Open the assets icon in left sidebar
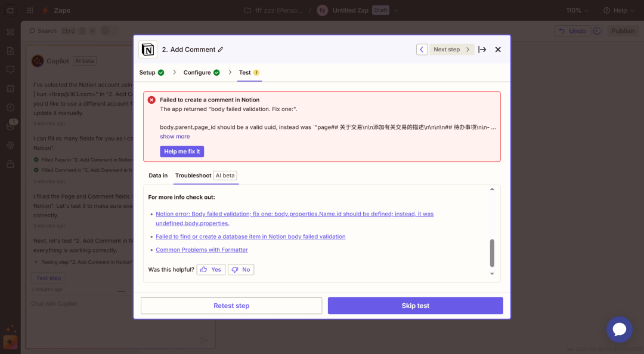Screen dimensions: 644x354 (10, 32)
